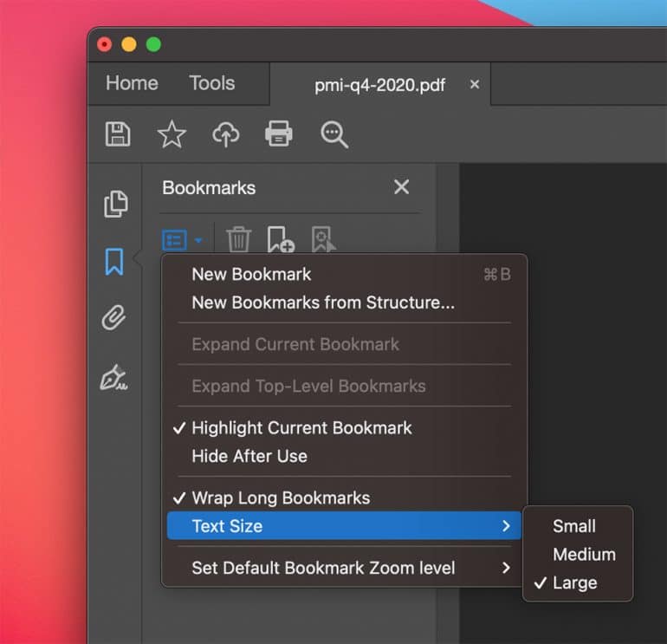The image size is (667, 644).
Task: Close the Bookmarks panel
Action: coord(401,187)
